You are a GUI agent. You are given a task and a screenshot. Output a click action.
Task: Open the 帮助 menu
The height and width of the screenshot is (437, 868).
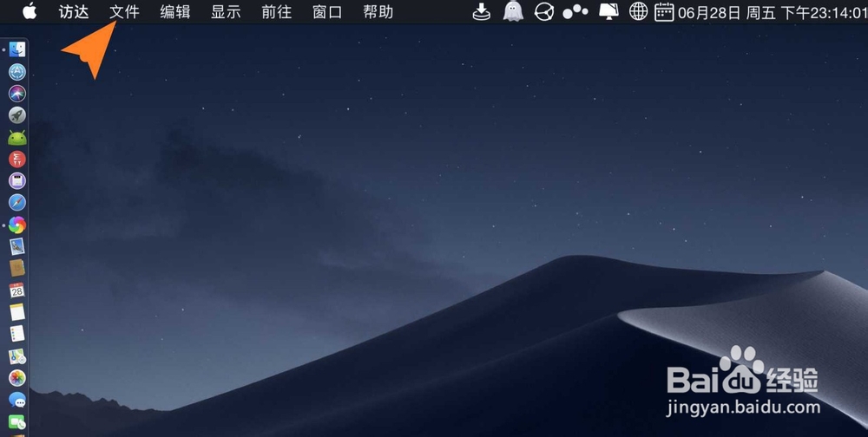tap(378, 11)
